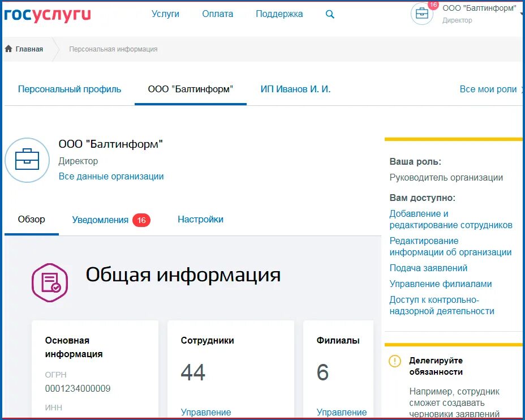
Task: Click the ИНН label in Основная информация
Action: (54, 408)
